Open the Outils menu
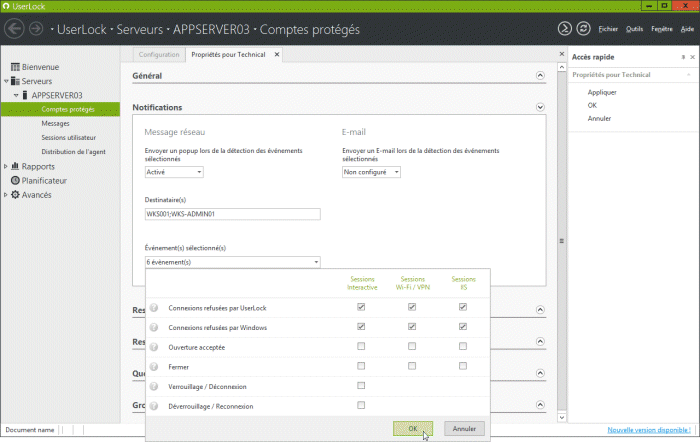Image resolution: width=700 pixels, height=442 pixels. pos(634,29)
